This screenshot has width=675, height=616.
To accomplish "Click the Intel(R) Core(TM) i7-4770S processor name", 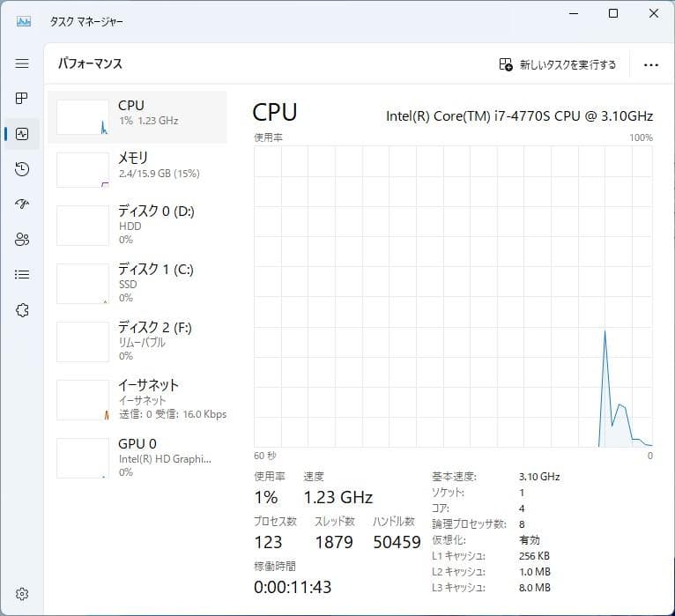I will [x=520, y=116].
